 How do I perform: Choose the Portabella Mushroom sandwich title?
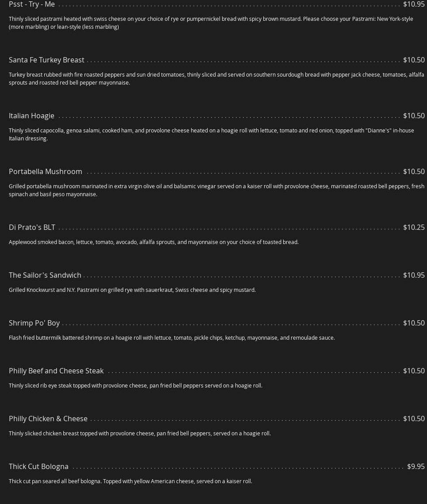click(x=46, y=171)
